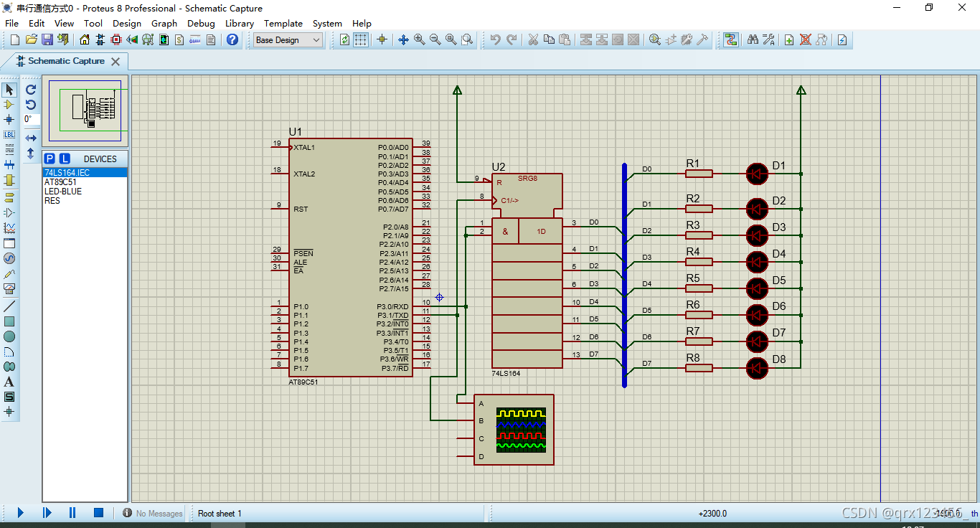Select the Terminals Mode tool
This screenshot has width=980, height=528.
pos(9,197)
